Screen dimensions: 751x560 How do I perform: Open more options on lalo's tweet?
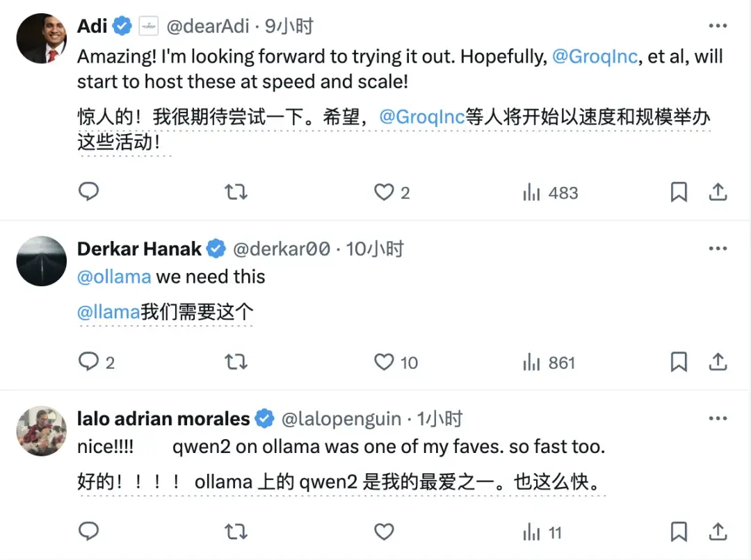pyautogui.click(x=718, y=419)
